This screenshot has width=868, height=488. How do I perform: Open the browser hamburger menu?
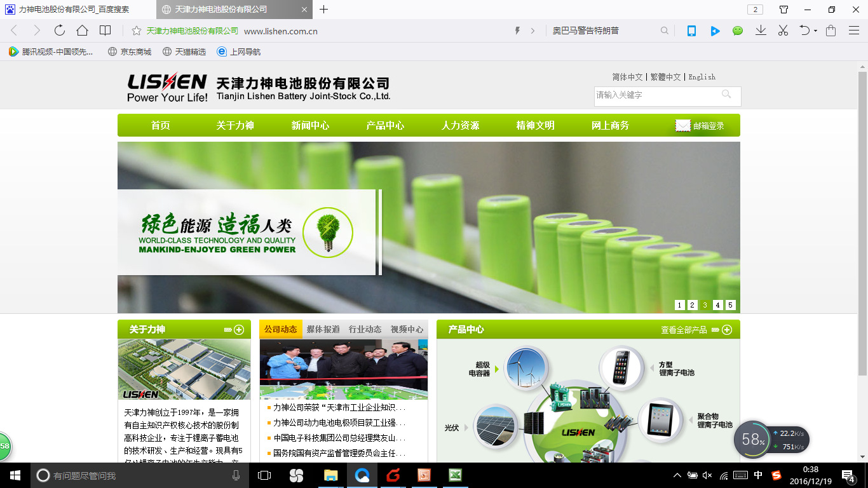click(x=854, y=30)
